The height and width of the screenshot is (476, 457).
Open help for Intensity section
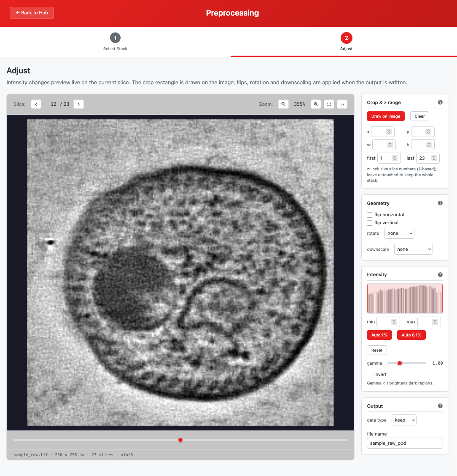pyautogui.click(x=440, y=274)
